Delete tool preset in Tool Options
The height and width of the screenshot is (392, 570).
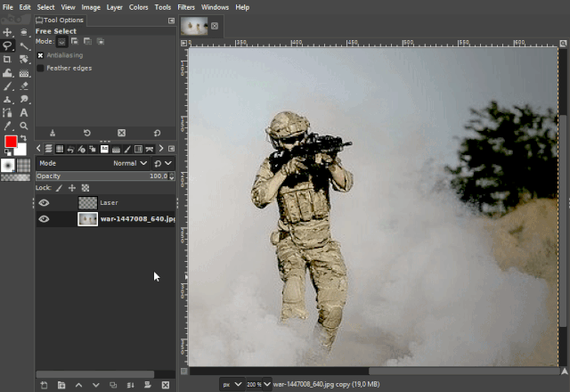(x=121, y=133)
